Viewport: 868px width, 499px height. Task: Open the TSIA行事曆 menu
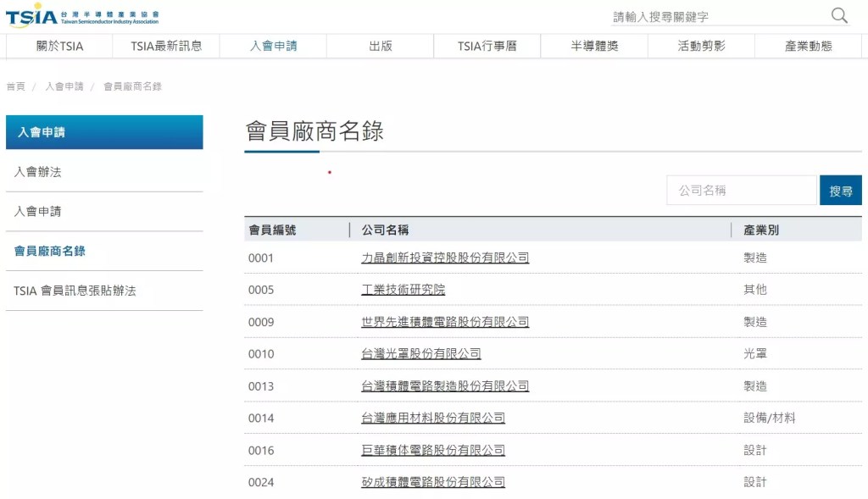coord(487,46)
